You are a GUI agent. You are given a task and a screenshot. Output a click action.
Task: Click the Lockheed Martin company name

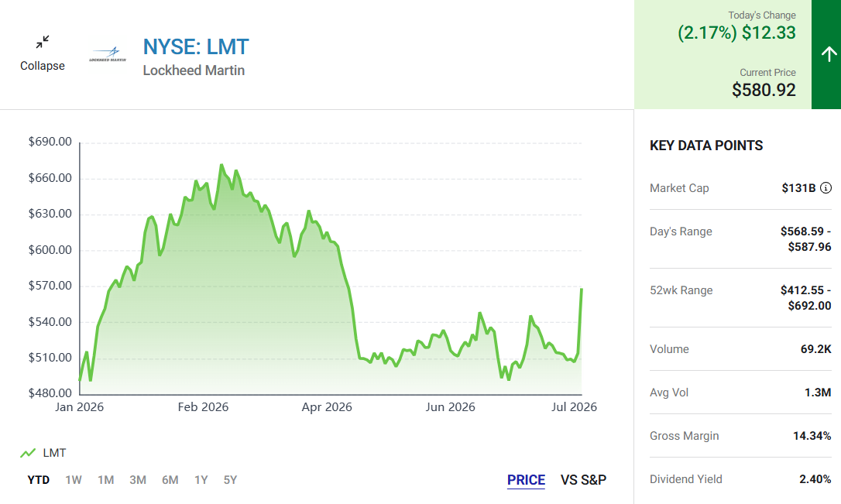click(194, 70)
